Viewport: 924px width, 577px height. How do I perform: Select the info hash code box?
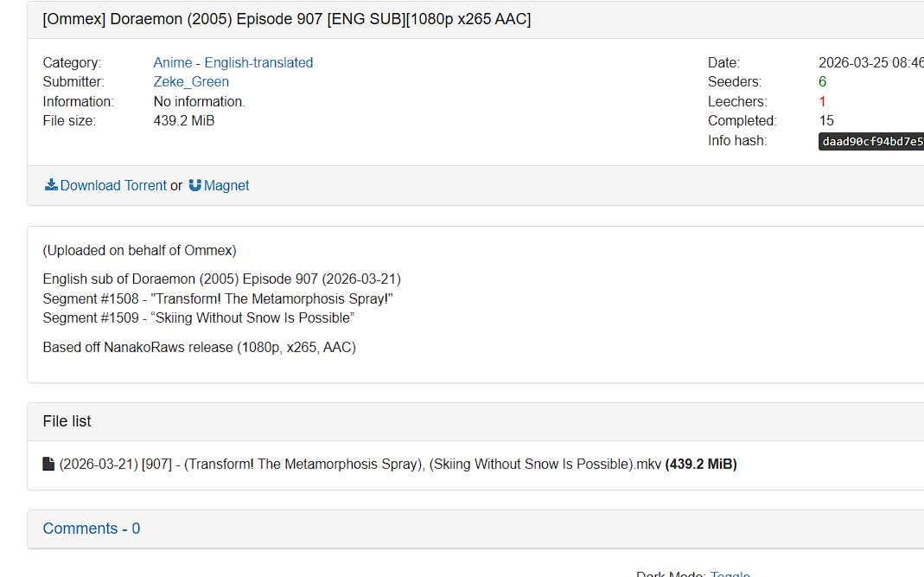coord(871,142)
